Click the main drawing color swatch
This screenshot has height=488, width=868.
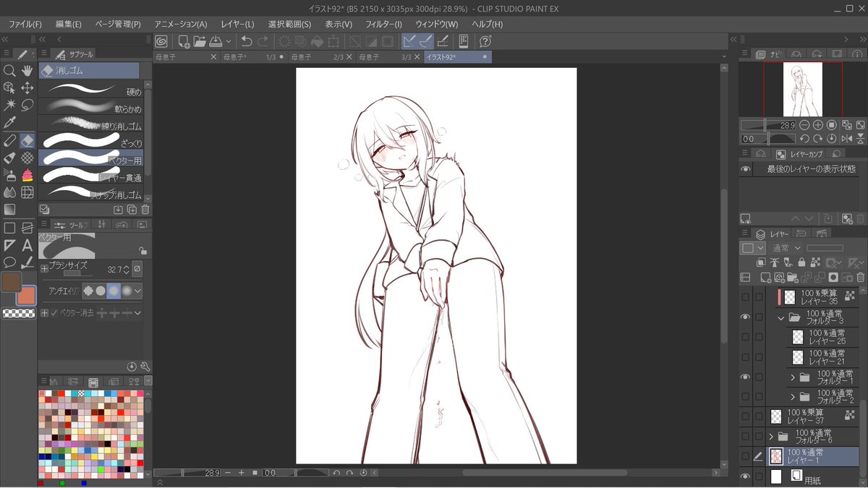click(x=12, y=281)
